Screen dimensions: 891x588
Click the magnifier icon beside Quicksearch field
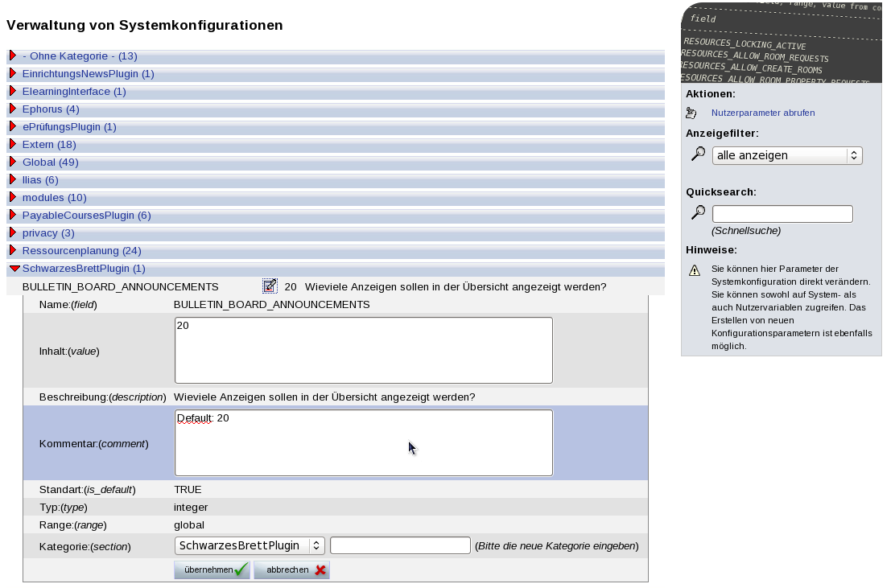[698, 212]
